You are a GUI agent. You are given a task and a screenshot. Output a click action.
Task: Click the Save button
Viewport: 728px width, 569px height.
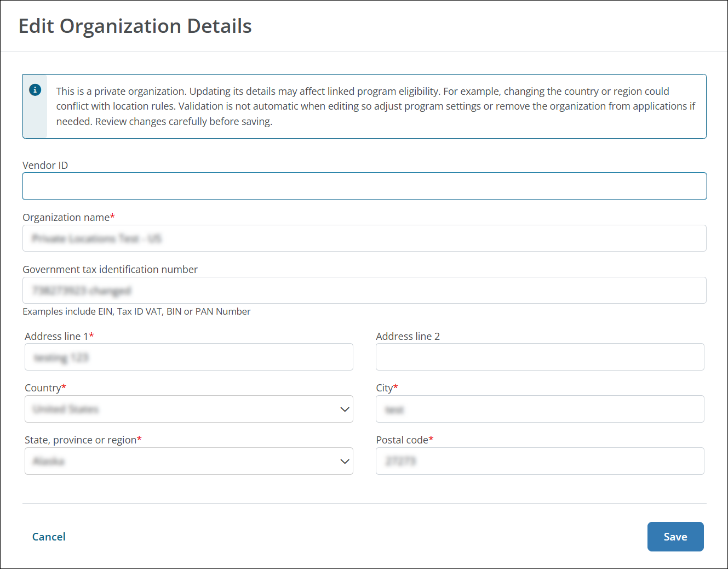tap(675, 537)
